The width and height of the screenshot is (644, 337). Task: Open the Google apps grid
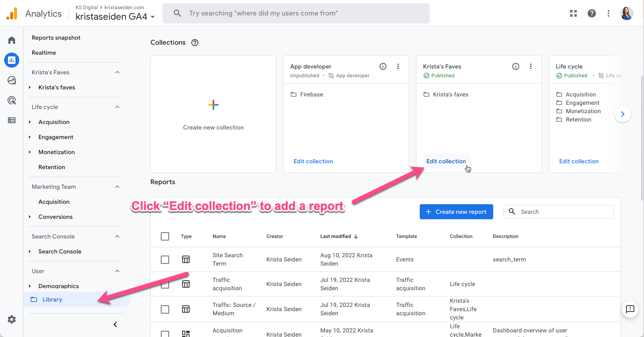pos(573,13)
